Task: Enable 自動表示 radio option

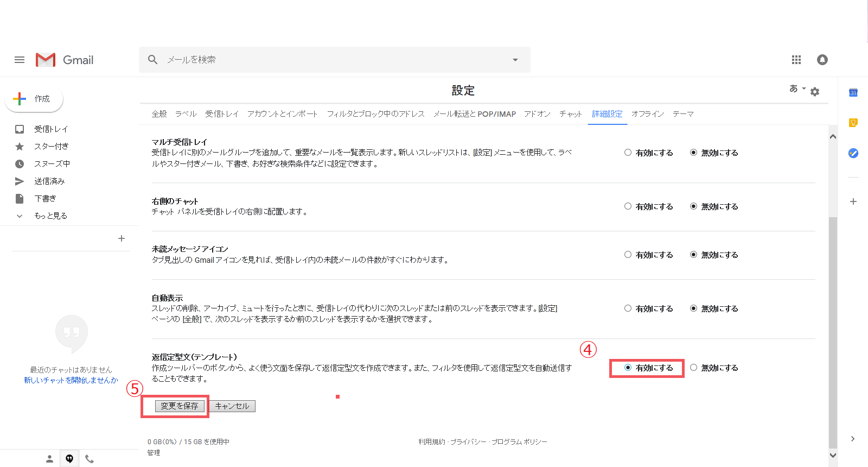Action: pos(628,308)
